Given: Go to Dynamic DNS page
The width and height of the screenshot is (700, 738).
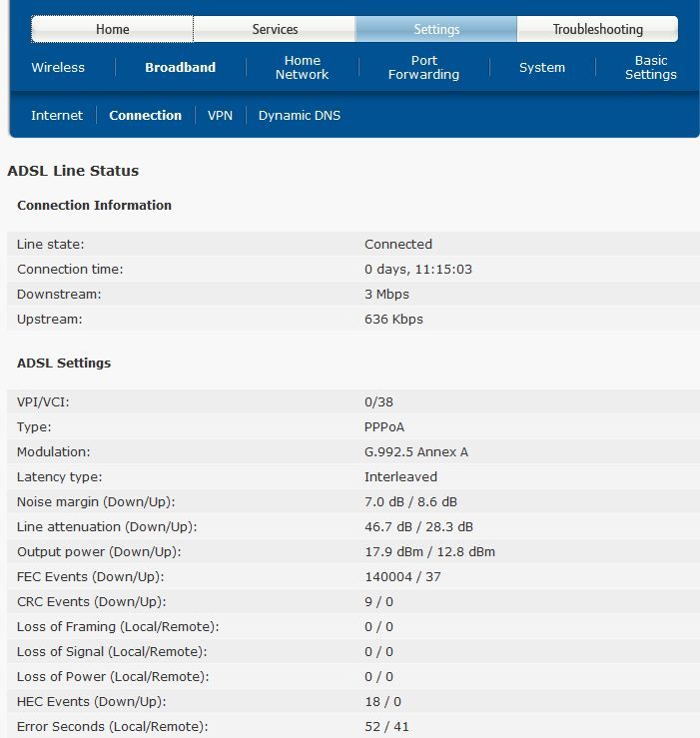Looking at the screenshot, I should pos(299,116).
